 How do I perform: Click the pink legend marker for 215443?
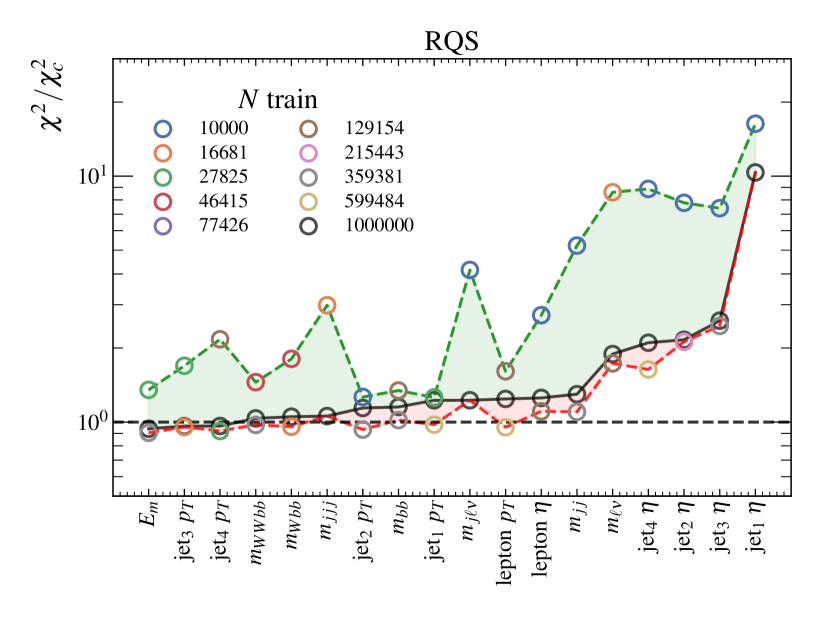(x=309, y=153)
